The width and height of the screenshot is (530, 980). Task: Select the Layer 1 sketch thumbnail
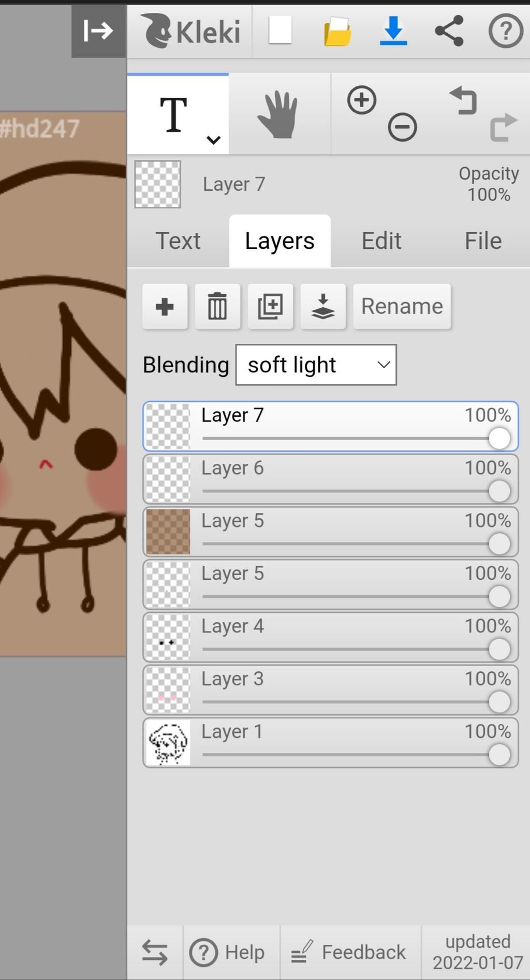point(168,743)
